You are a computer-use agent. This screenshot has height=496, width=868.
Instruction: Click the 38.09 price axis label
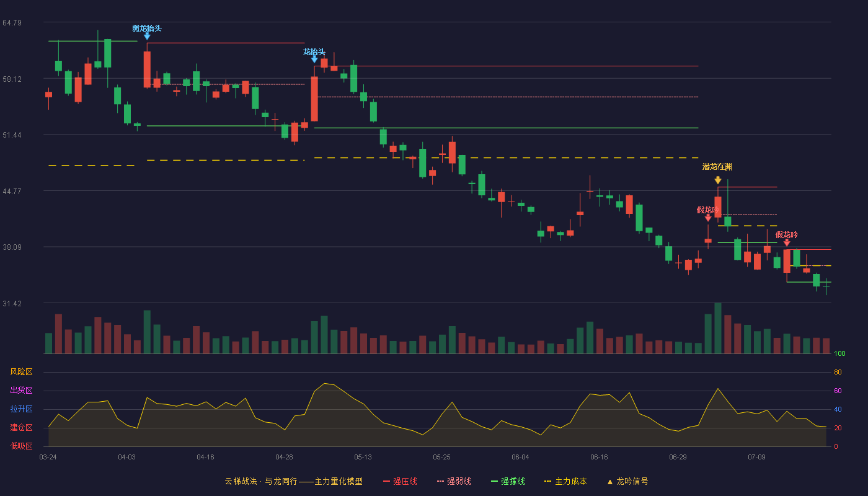(x=12, y=247)
